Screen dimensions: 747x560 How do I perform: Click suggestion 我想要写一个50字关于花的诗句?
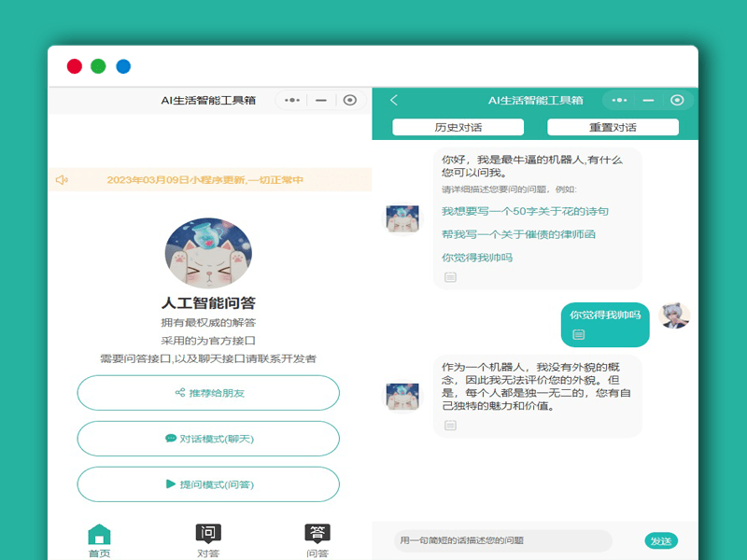pos(525,211)
